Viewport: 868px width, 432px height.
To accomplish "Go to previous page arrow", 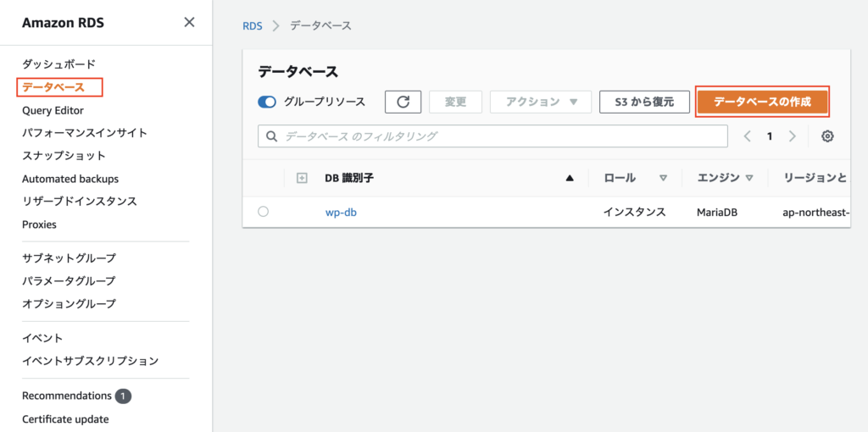I will tap(747, 136).
